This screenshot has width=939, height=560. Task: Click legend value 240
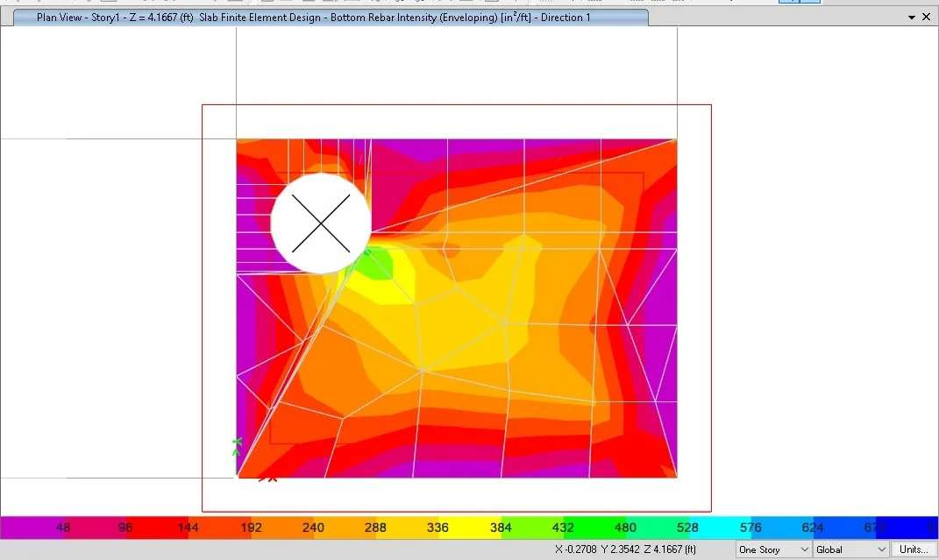313,528
